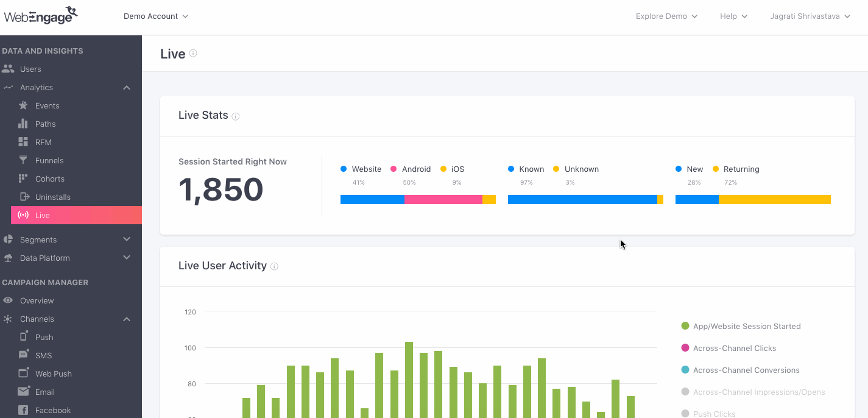Click the Segments pie icon
The image size is (868, 418).
tap(8, 239)
